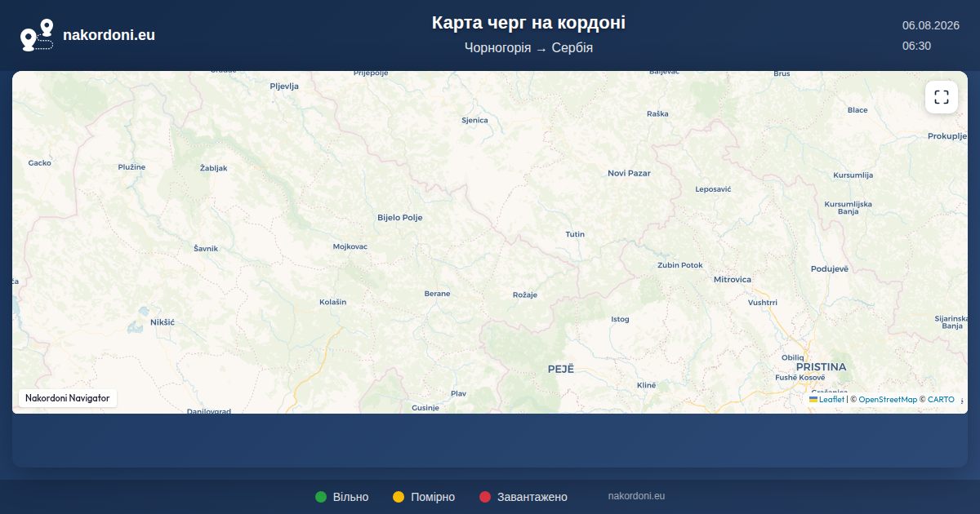
Task: Open the CARTO attribution link
Action: click(x=941, y=400)
